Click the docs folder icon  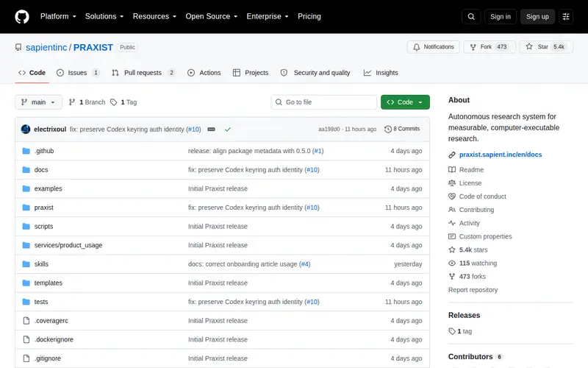click(26, 170)
